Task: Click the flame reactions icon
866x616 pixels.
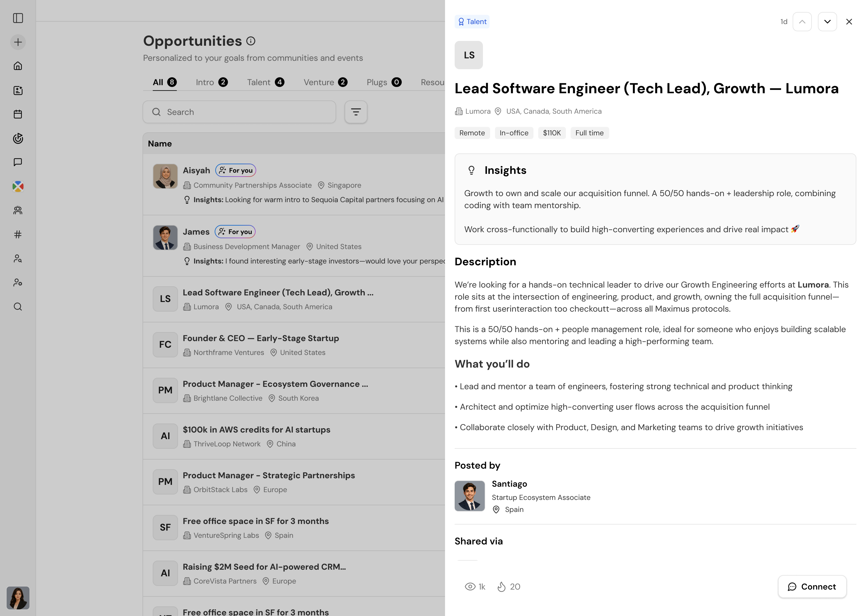Action: 502,587
